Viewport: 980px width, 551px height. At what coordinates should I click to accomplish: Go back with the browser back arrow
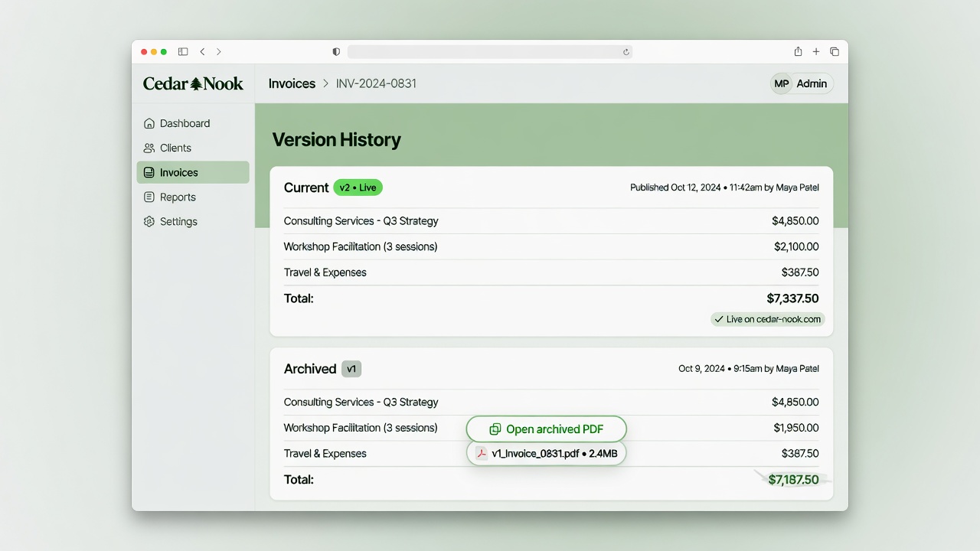pos(202,52)
